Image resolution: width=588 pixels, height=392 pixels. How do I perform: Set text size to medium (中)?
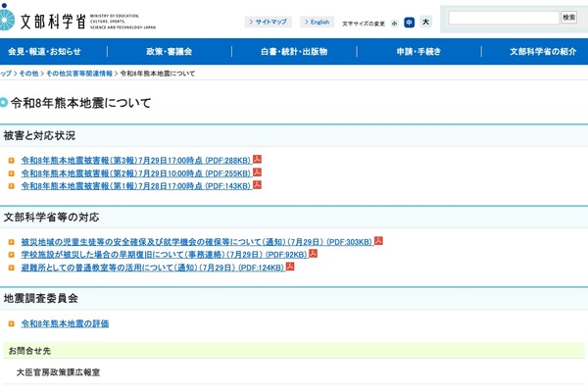click(409, 23)
